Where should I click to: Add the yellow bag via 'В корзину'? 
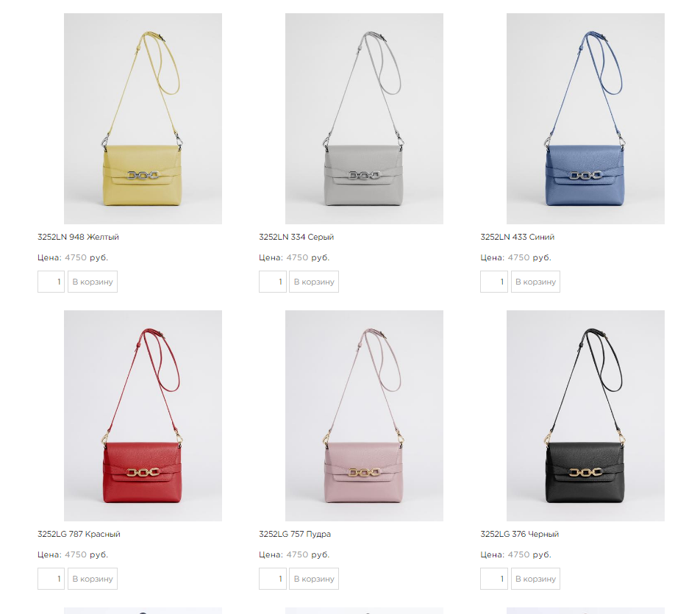coord(93,282)
